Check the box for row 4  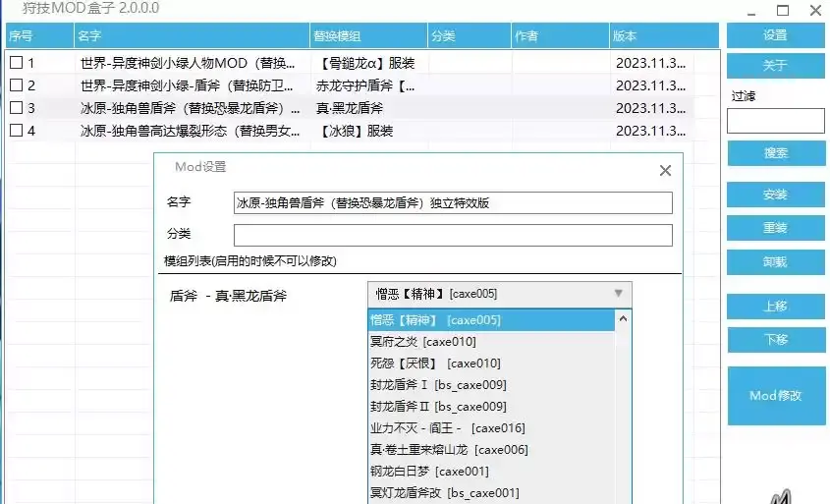click(x=16, y=131)
